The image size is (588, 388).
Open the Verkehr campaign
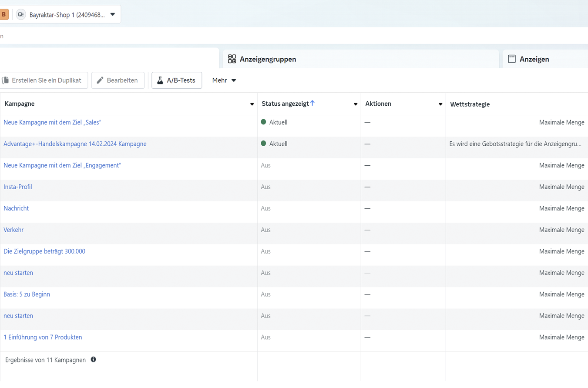(13, 230)
